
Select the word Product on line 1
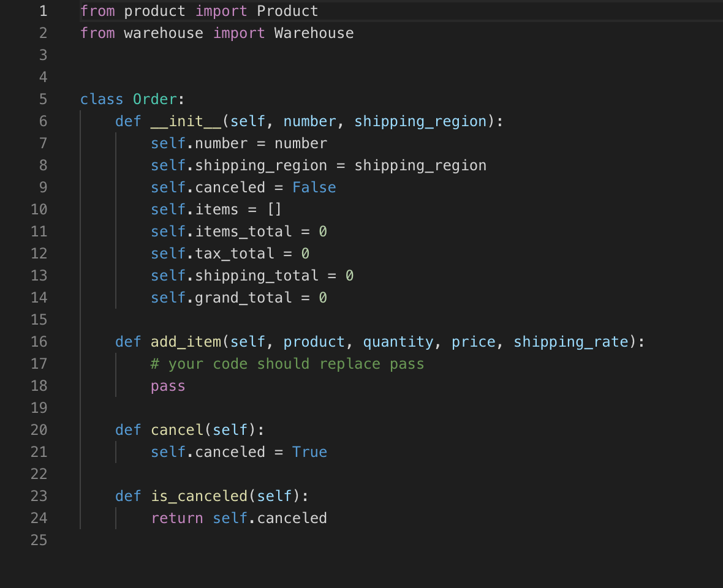[x=287, y=10]
